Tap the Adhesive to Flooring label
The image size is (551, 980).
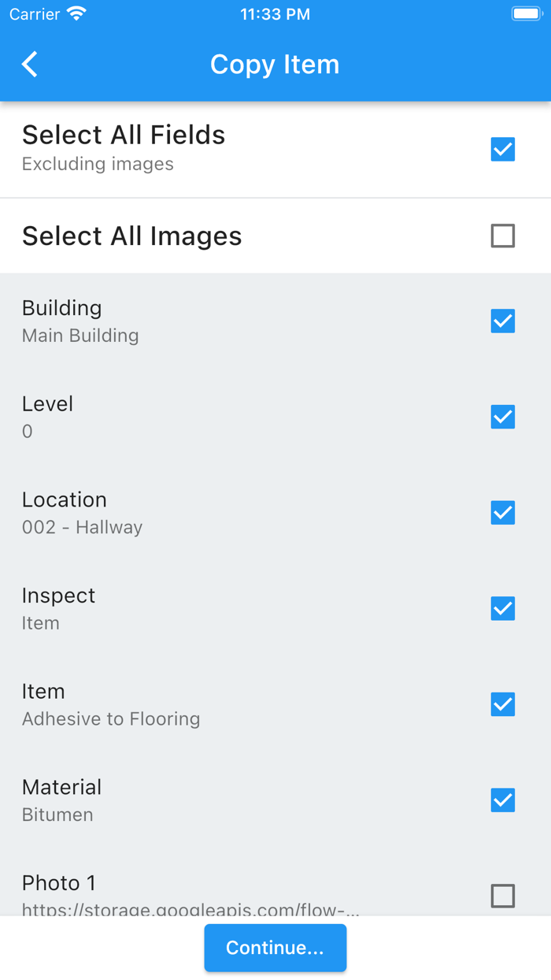[x=110, y=718]
